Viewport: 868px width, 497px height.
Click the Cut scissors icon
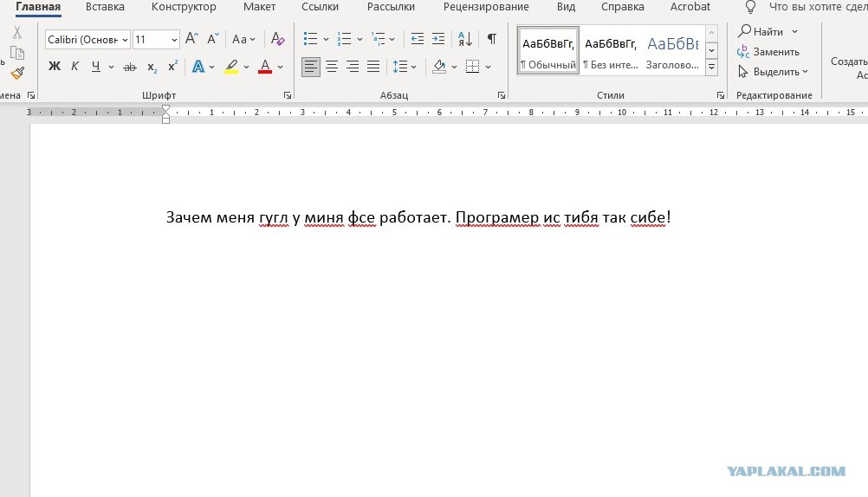pos(17,33)
